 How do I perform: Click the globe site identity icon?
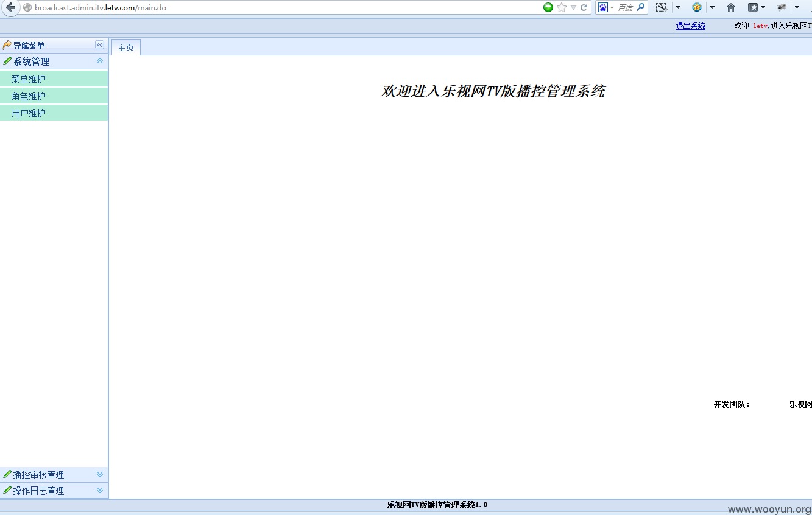pos(27,8)
